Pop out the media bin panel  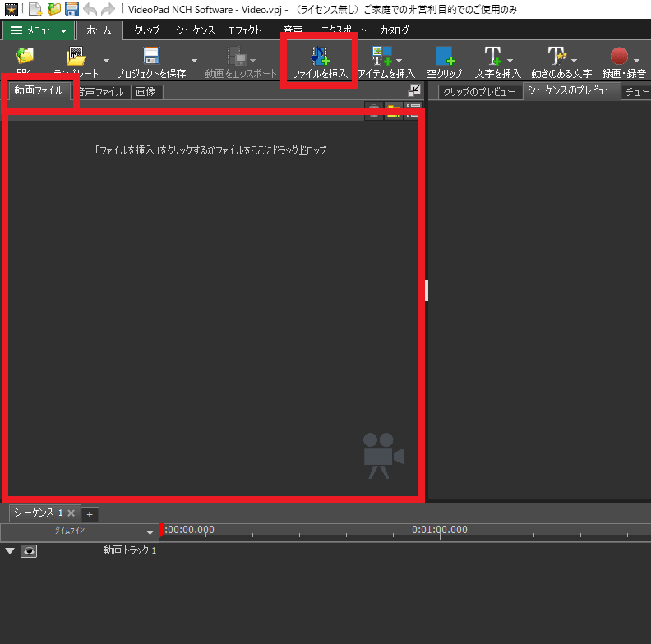point(413,90)
